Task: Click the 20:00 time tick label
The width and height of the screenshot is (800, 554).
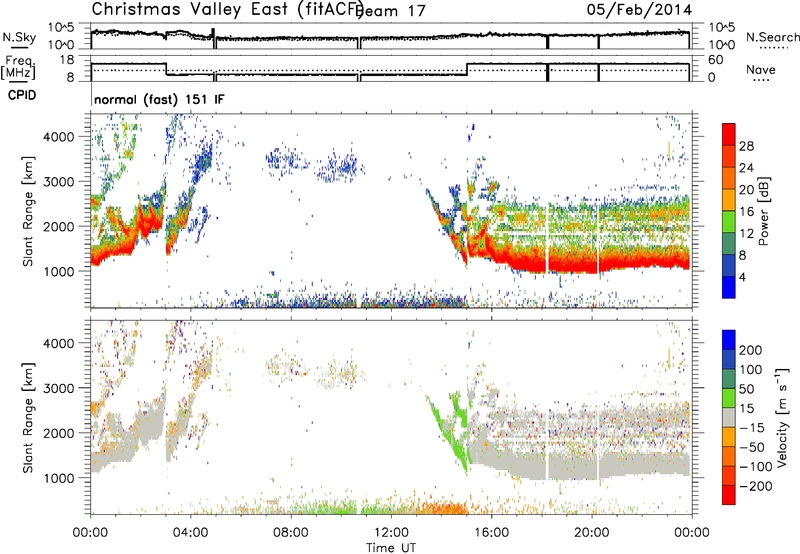Action: coord(591,533)
